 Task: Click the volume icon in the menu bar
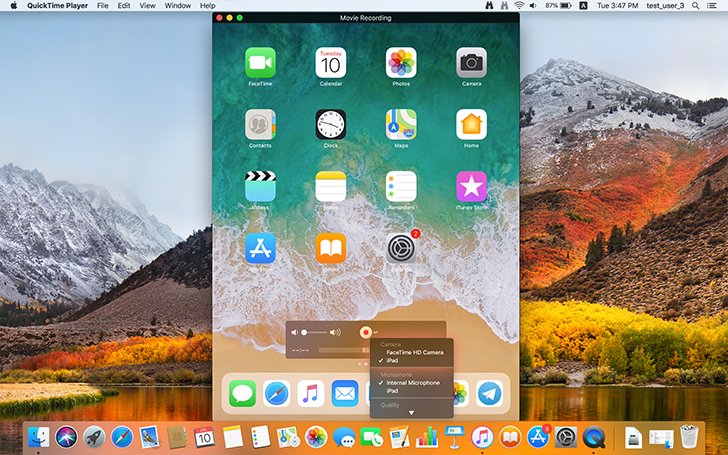533,6
